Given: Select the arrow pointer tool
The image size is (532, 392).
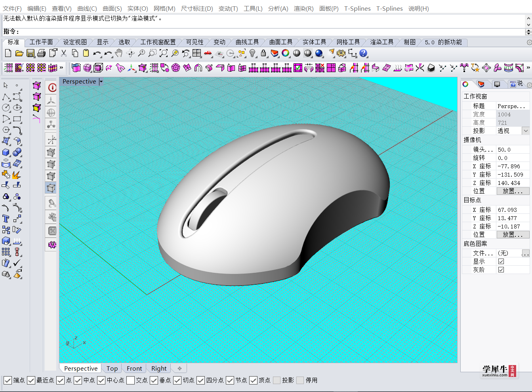Looking at the screenshot, I should pos(6,86).
